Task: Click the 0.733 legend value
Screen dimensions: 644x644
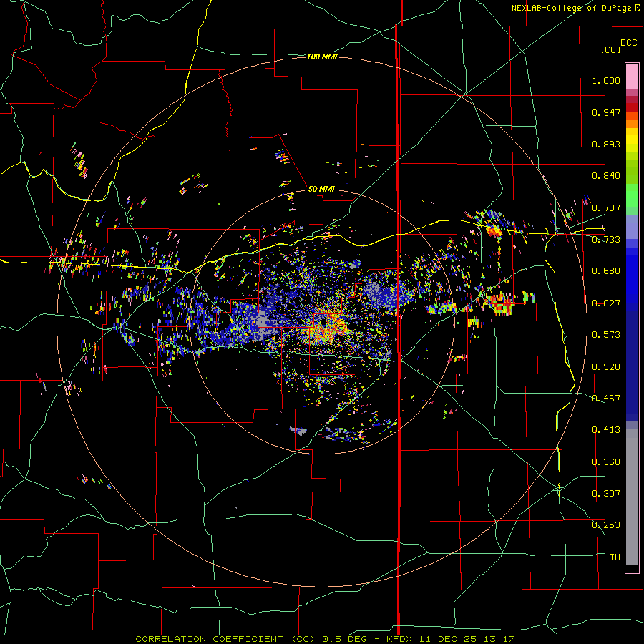Action: [606, 240]
